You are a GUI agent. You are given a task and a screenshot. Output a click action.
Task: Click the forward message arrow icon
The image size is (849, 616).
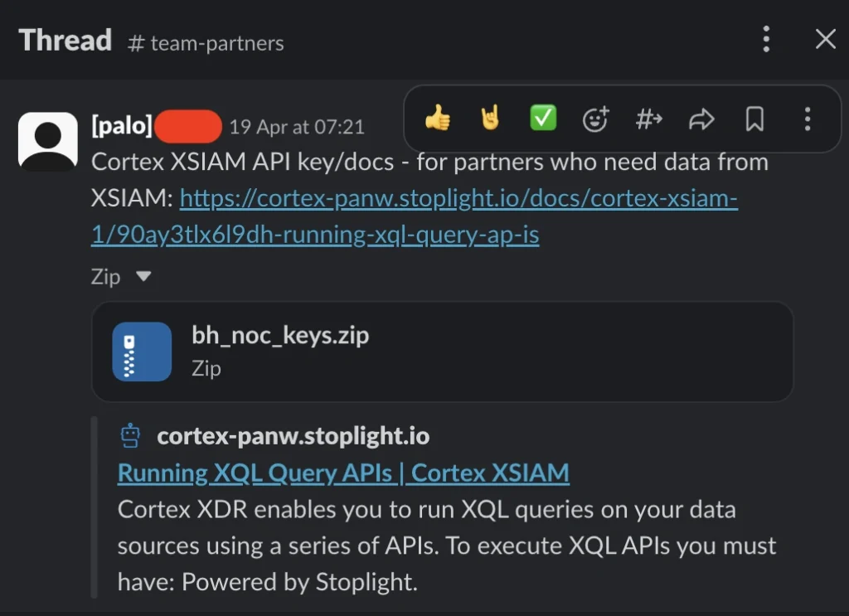coord(701,119)
